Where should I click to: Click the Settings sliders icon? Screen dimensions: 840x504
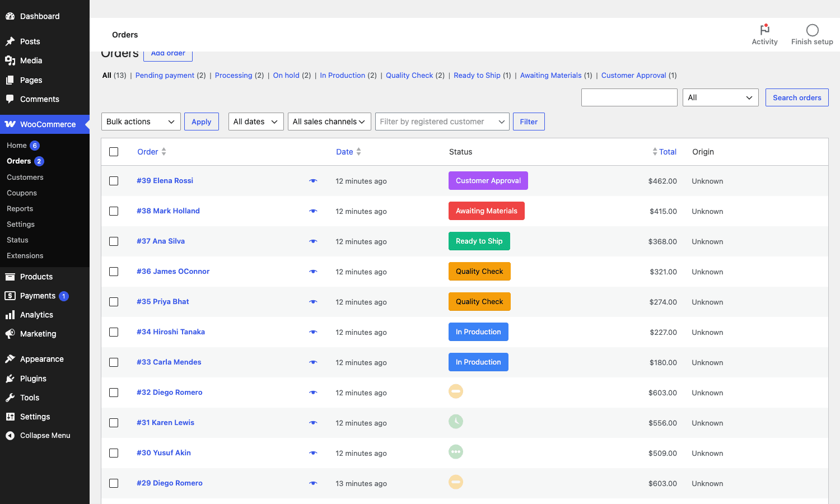coord(10,417)
